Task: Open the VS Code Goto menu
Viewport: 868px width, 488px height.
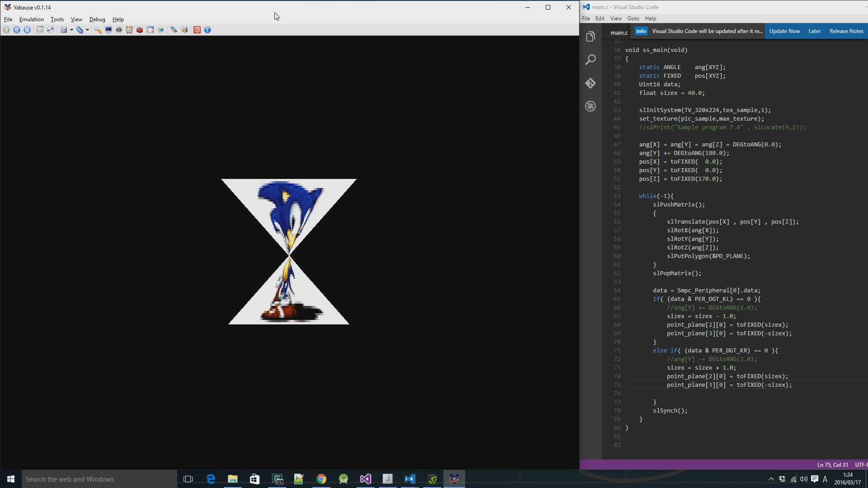Action: point(633,19)
